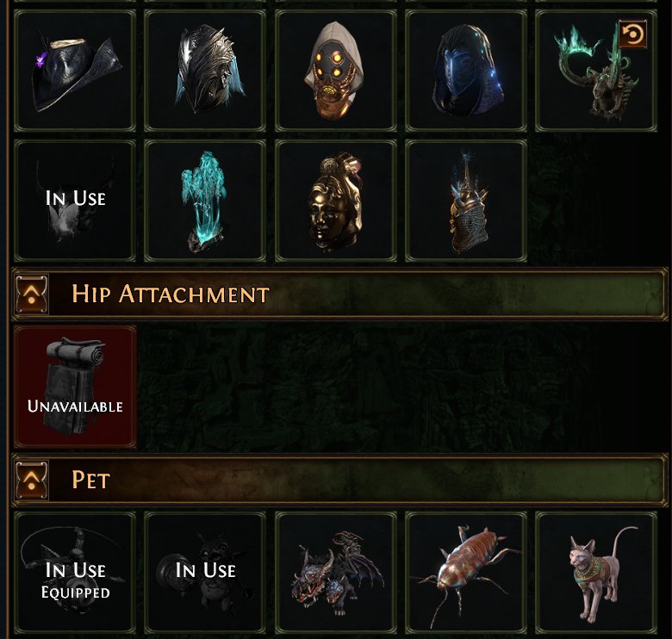This screenshot has height=639, width=672.
Task: Select the golden chainmail spiked helmet
Action: click(466, 201)
